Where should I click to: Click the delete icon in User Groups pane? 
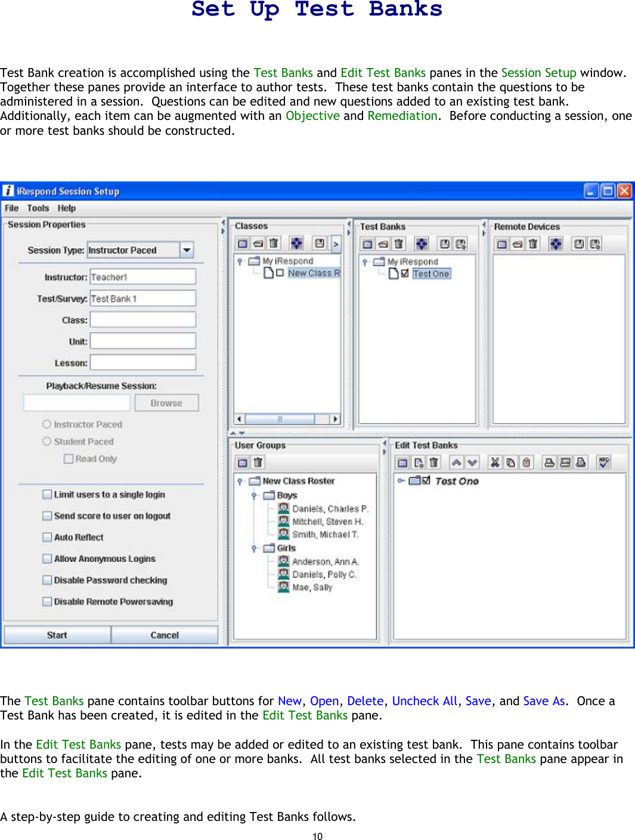(x=258, y=462)
